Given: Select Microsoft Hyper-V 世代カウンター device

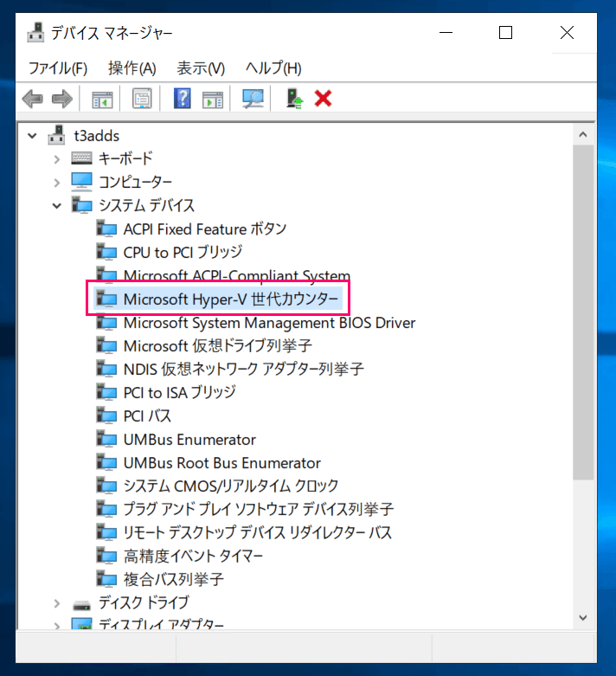Looking at the screenshot, I should point(231,299).
